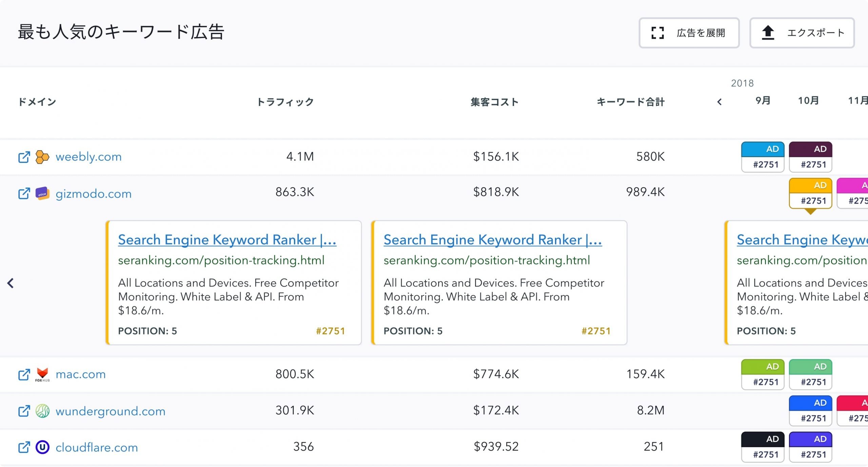Select the blue AD badge for wunderground.com
This screenshot has height=467, width=868.
point(811,411)
